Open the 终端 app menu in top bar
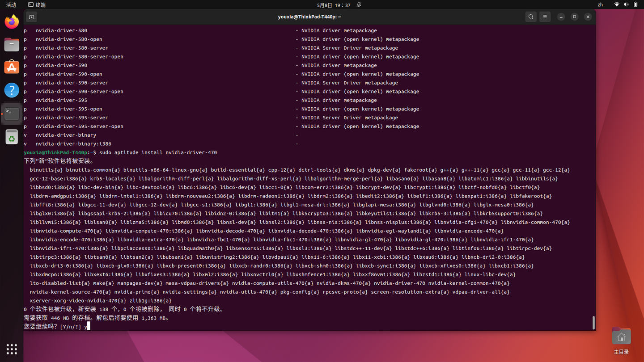 37,5
